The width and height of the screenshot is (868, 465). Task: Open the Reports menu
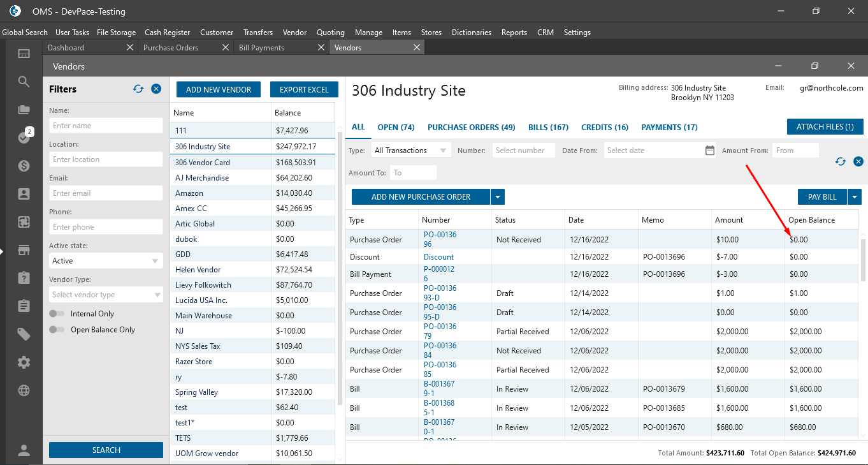click(514, 33)
